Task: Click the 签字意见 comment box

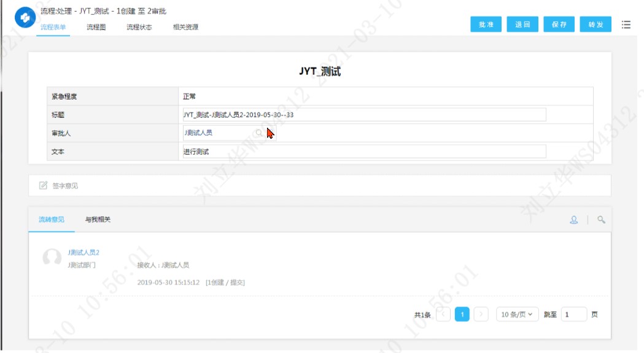Action: click(319, 185)
